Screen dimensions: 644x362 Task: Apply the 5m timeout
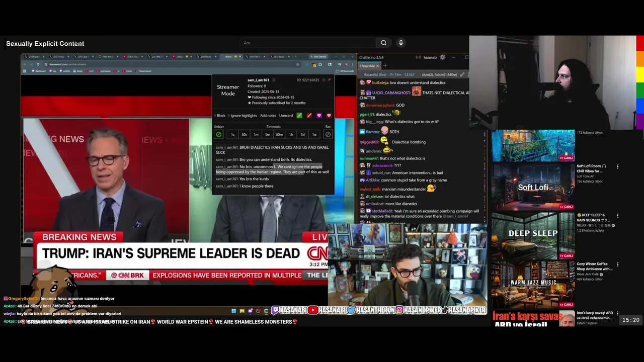267,135
